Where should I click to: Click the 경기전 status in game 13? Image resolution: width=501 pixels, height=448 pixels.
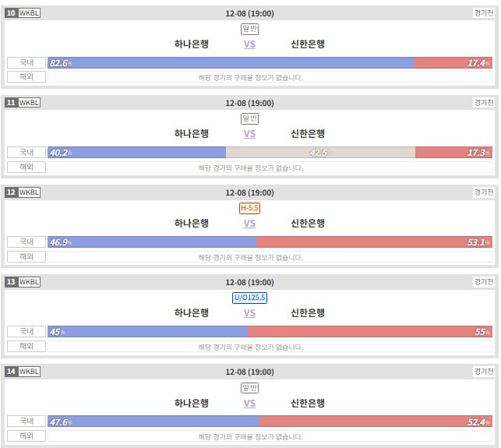point(482,282)
